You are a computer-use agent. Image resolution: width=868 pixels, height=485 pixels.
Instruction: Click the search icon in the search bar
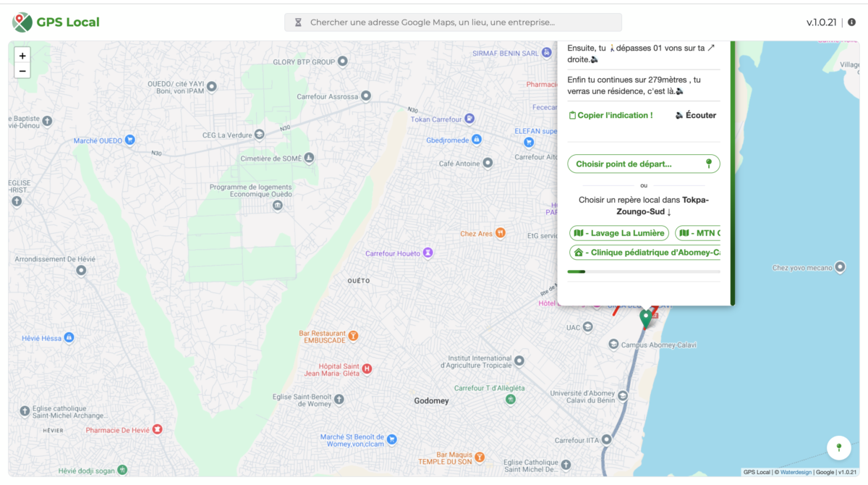[x=298, y=22]
